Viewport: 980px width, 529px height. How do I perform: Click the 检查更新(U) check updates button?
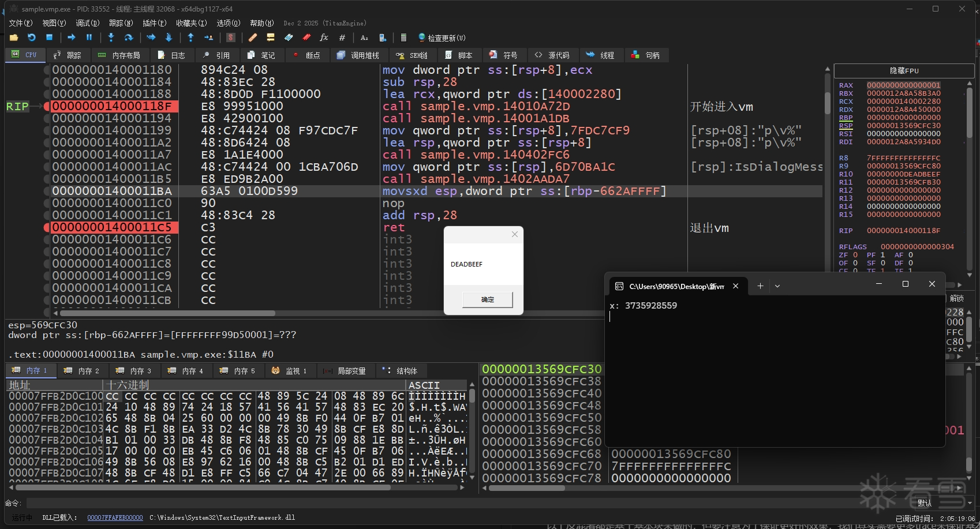pos(442,37)
